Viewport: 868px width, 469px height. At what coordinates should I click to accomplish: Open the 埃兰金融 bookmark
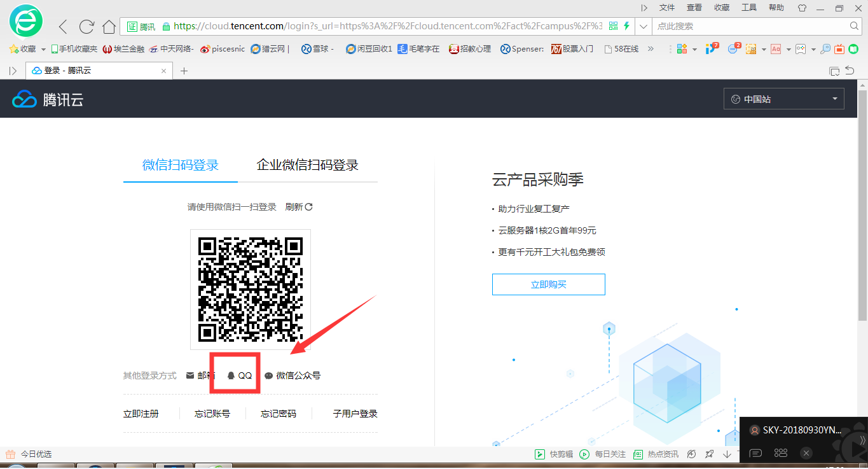(124, 49)
